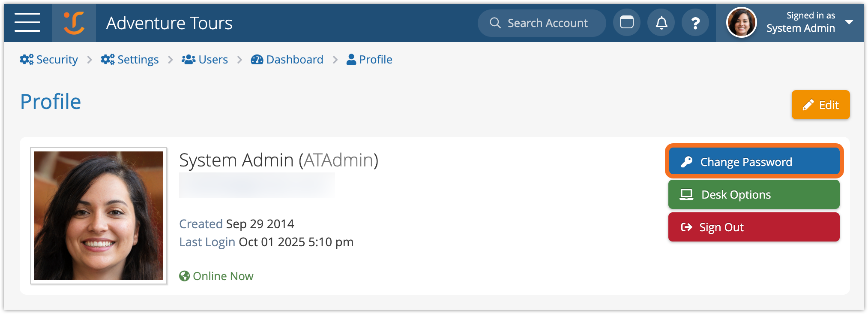Click the orange Adventure Tours logo icon
This screenshot has width=868, height=314.
(74, 23)
